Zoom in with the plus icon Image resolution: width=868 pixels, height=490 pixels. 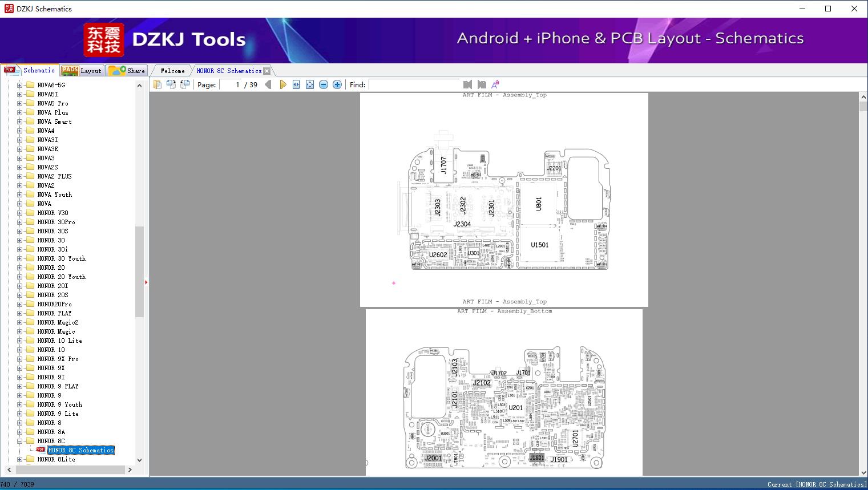pyautogui.click(x=337, y=84)
